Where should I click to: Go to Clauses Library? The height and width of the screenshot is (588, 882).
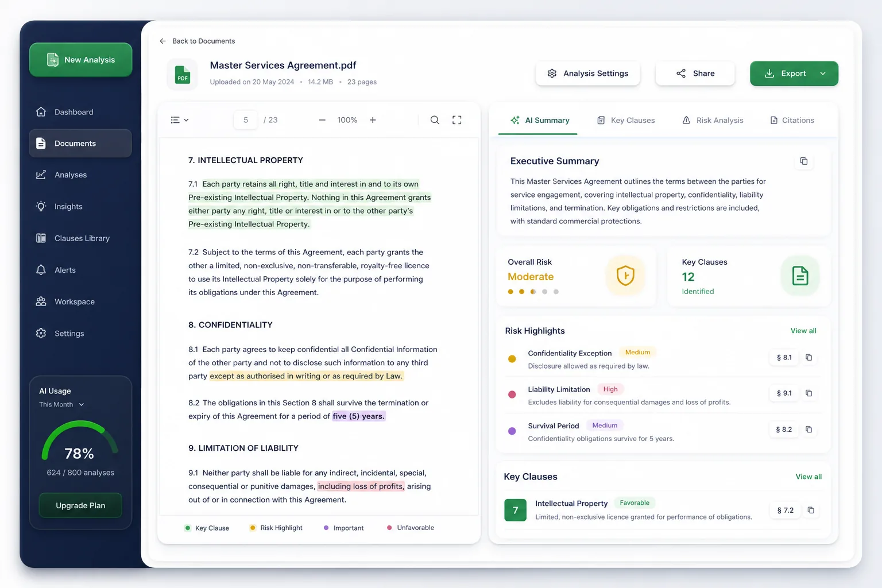(x=80, y=238)
